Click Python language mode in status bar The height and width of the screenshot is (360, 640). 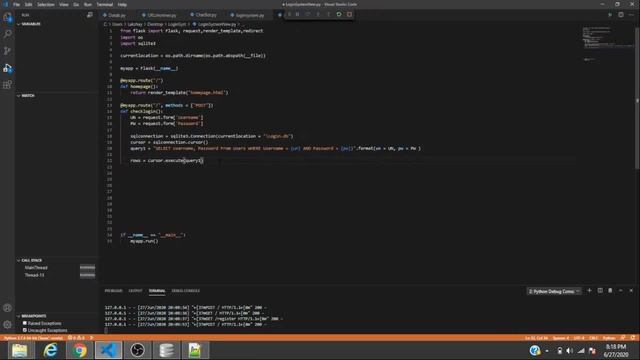tap(609, 338)
